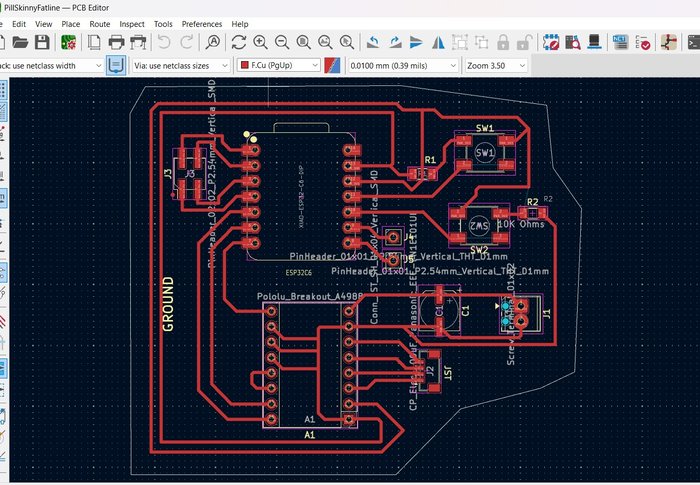Open page settings with the sheet icon
This screenshot has width=700, height=485.
[94, 42]
